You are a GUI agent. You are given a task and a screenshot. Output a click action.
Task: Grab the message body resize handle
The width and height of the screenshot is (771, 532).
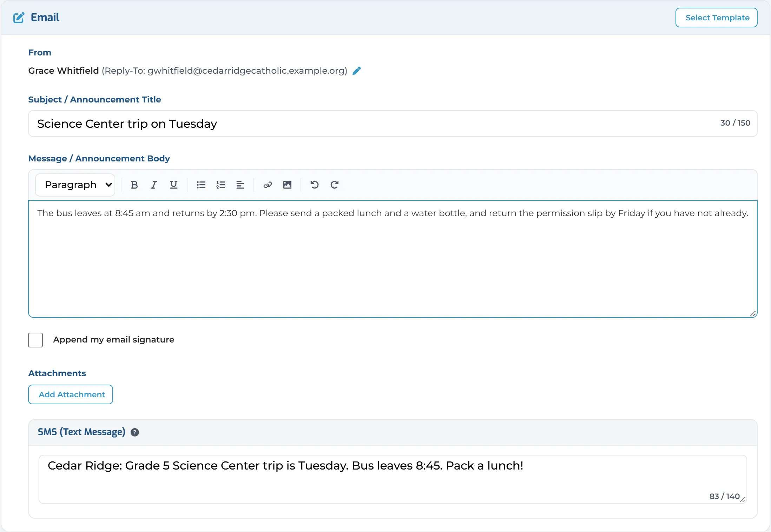pyautogui.click(x=753, y=313)
